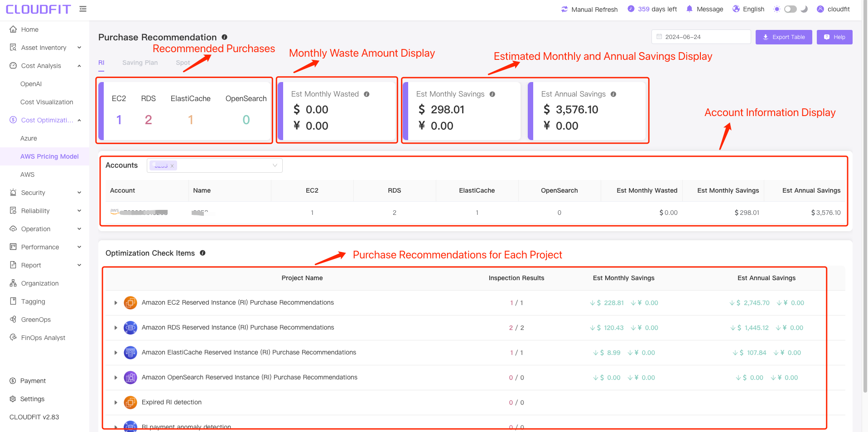
Task: Collapse sidebar with hamburger menu icon
Action: pyautogui.click(x=83, y=9)
